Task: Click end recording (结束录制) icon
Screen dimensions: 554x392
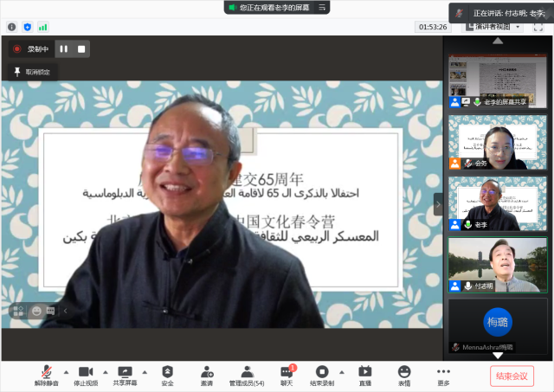Action: [322, 371]
